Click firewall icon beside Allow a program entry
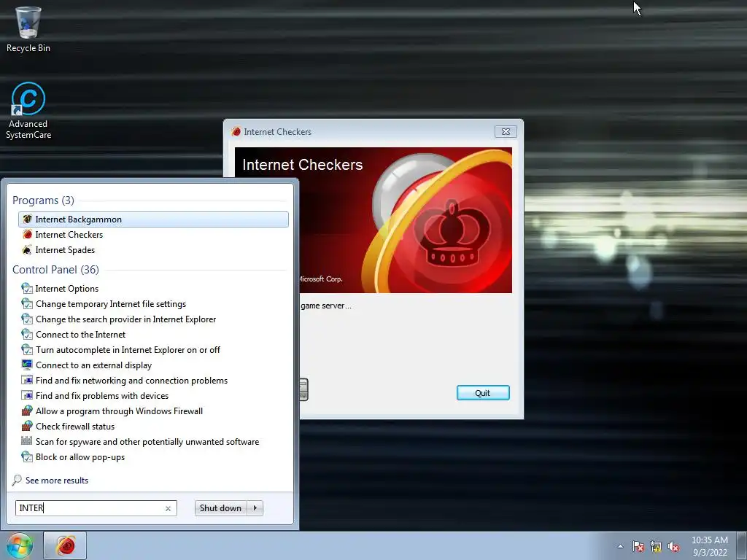 27,411
